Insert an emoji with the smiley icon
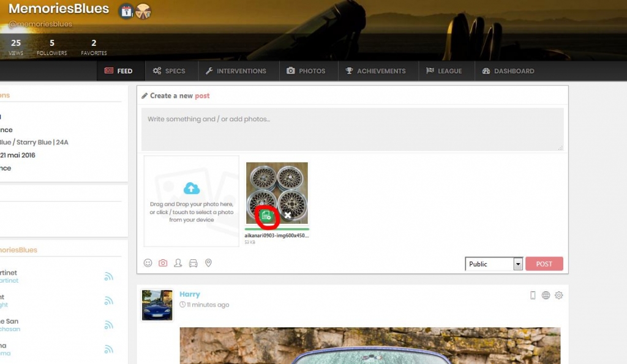627x364 pixels. click(148, 263)
